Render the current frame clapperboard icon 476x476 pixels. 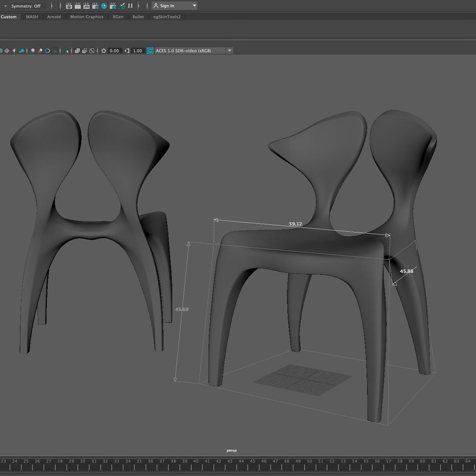pos(78,6)
